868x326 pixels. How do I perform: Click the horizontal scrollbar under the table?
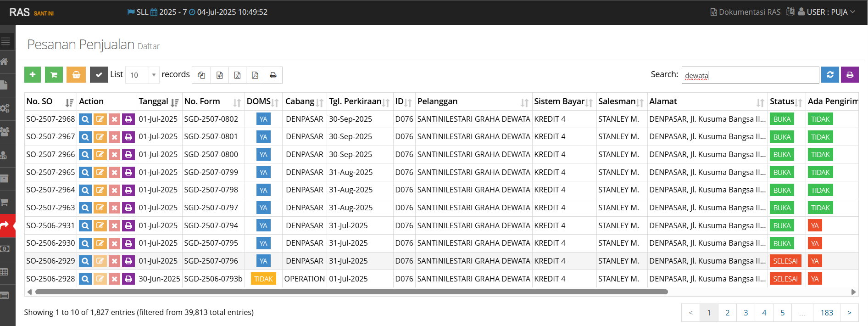(351, 292)
